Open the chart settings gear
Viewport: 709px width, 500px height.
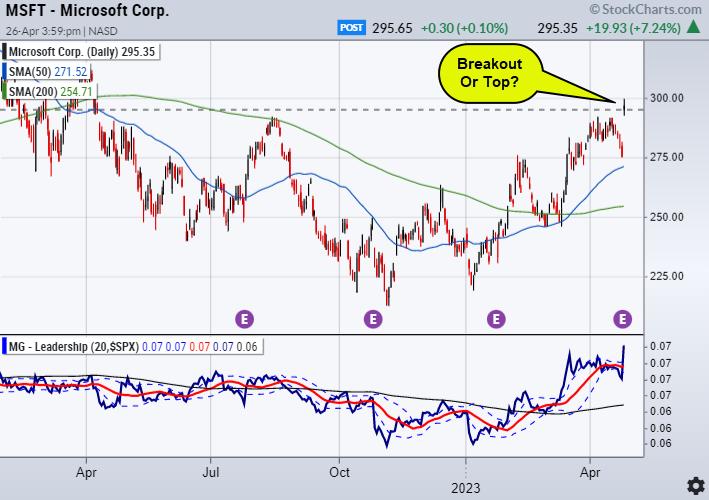coord(693,485)
